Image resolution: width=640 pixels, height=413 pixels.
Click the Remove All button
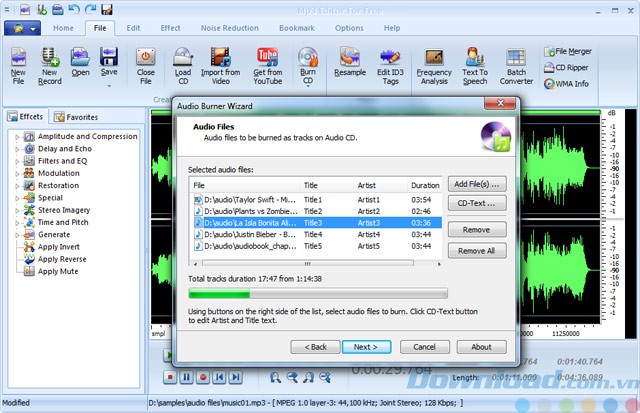[477, 251]
